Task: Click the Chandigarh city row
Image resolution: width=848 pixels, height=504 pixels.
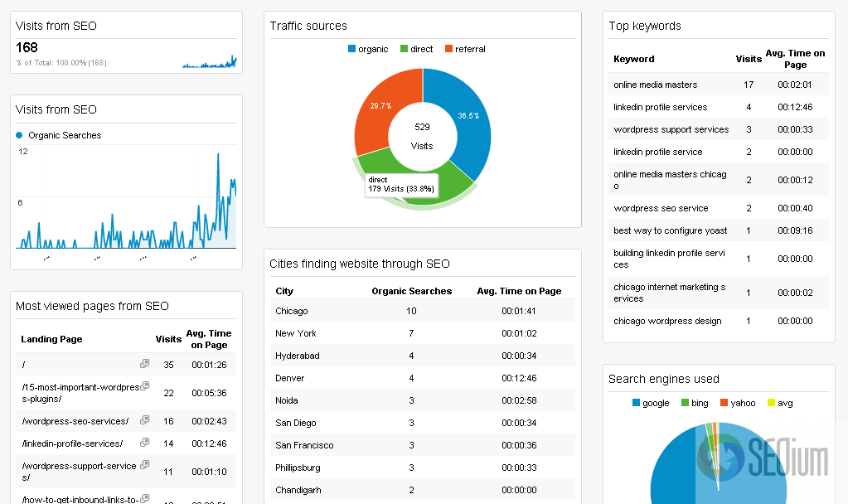Action: [423, 491]
